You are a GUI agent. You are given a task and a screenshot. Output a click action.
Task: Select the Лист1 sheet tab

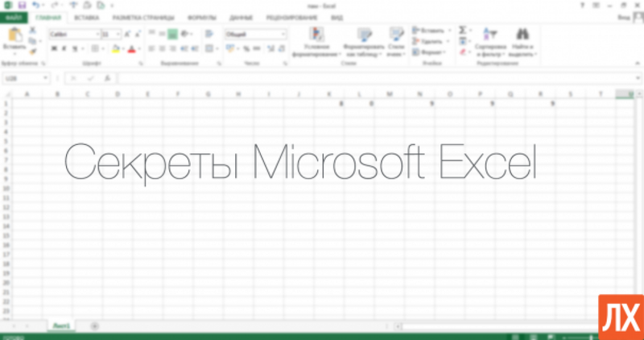(x=61, y=326)
